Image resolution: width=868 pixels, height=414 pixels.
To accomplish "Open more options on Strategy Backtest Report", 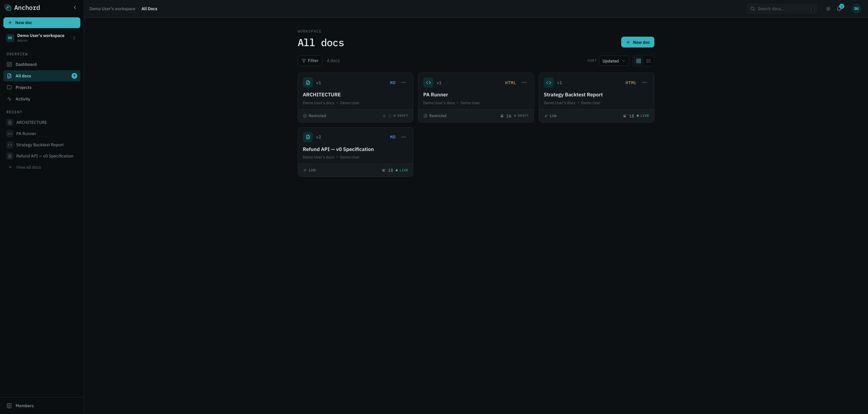I will coord(645,83).
